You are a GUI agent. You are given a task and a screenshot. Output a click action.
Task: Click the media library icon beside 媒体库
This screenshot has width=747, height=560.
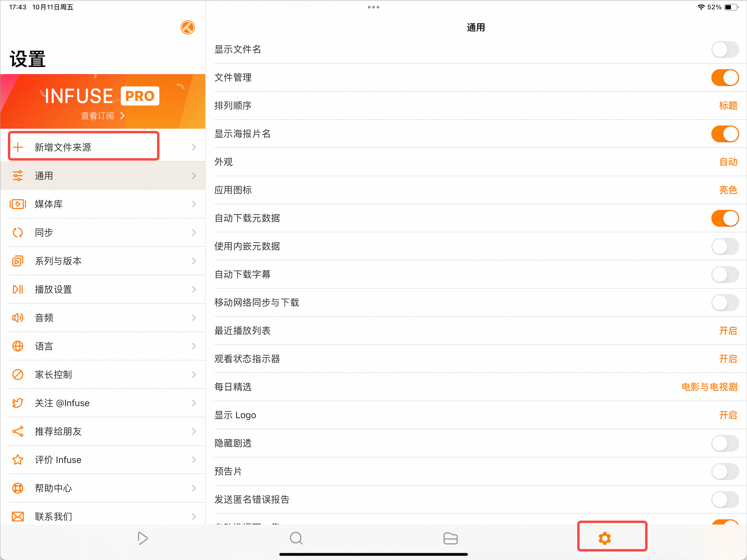18,204
